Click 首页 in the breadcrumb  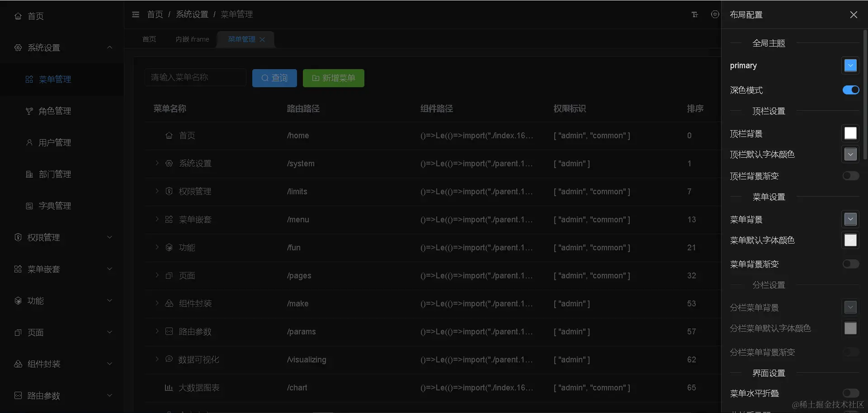155,14
